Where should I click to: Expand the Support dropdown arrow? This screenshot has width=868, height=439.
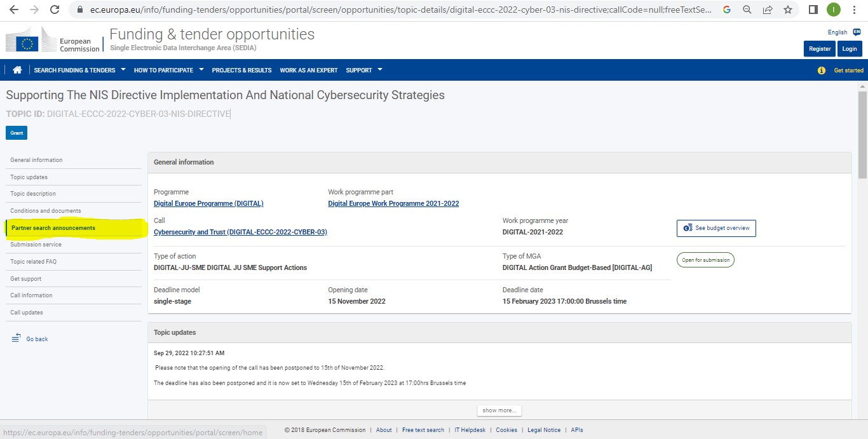pyautogui.click(x=380, y=69)
